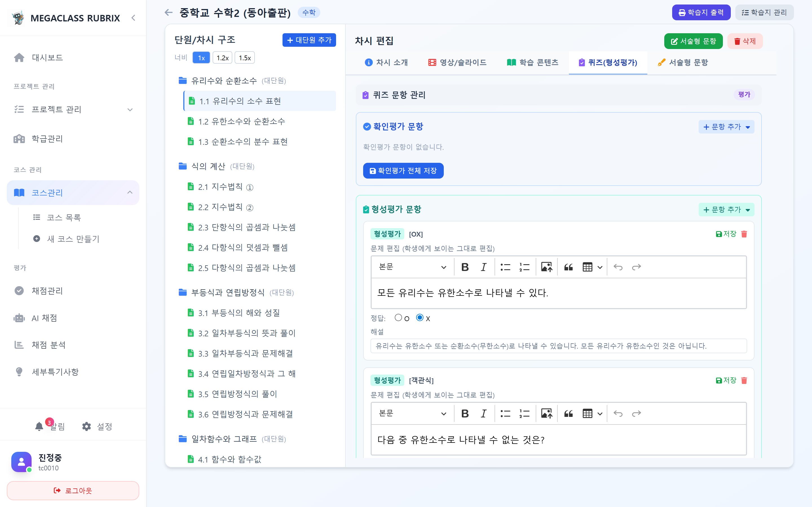Delete the OX question using trash icon
This screenshot has width=812, height=507.
(744, 234)
